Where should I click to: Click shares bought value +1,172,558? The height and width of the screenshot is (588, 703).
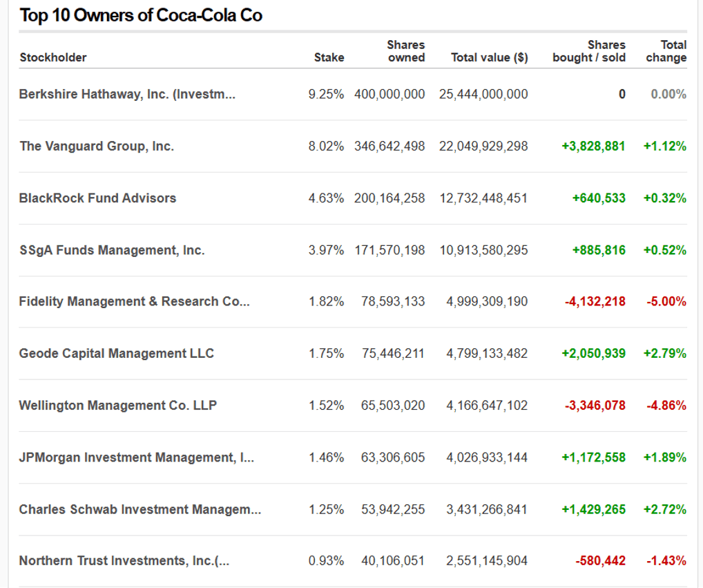click(x=594, y=457)
